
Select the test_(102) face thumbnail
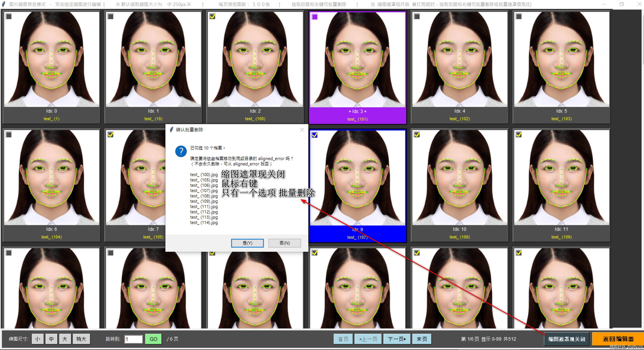(x=460, y=60)
